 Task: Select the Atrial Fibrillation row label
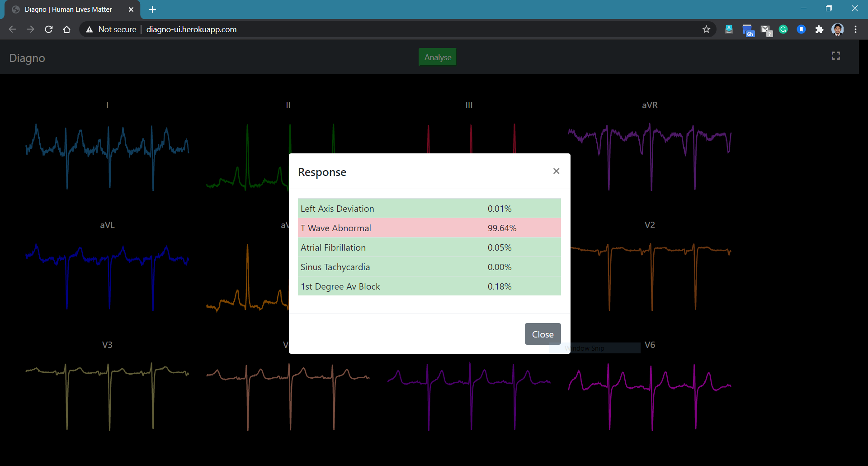[333, 247]
